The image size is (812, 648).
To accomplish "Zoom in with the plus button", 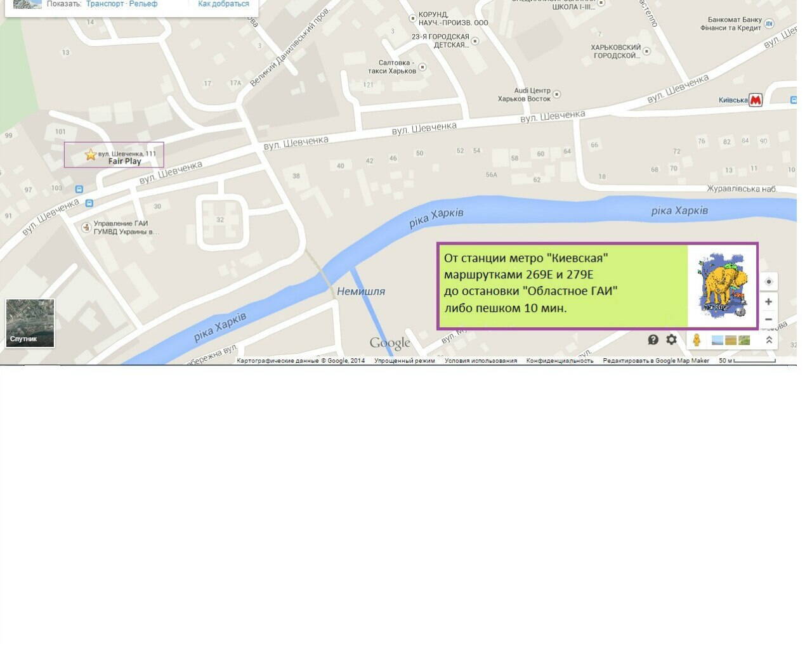I will point(768,302).
